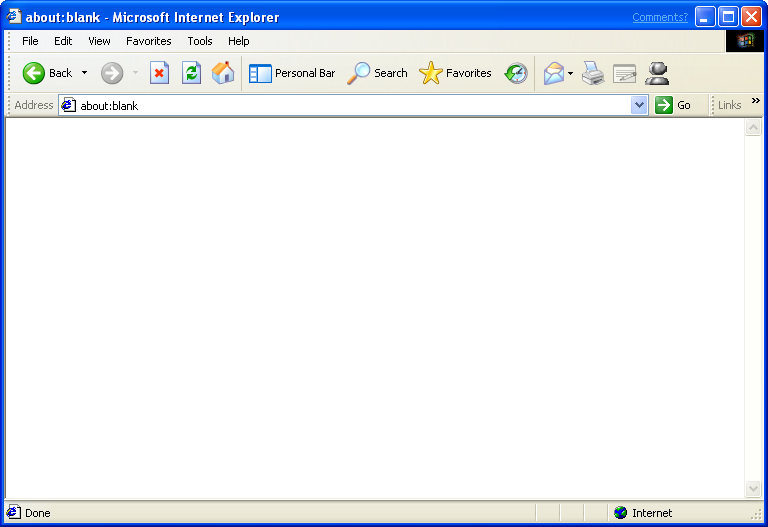Click the Edit page toolbar icon

pyautogui.click(x=624, y=74)
